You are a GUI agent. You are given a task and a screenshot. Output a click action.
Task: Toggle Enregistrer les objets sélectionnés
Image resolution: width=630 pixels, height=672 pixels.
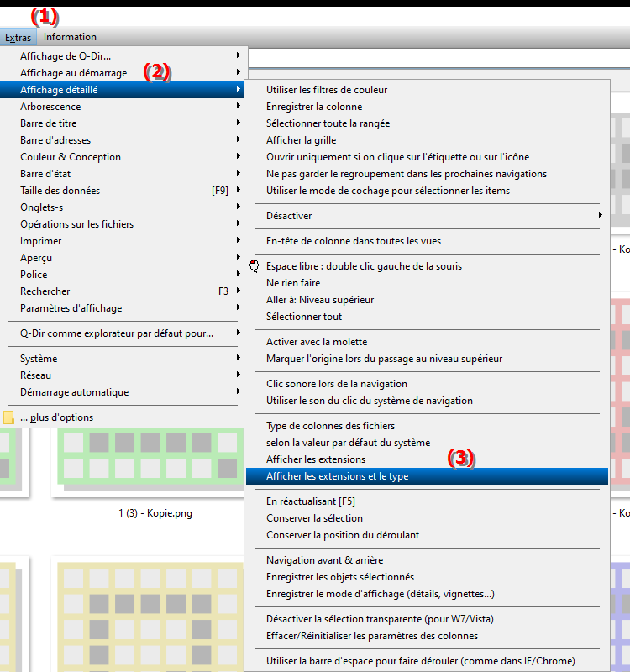click(x=427, y=577)
